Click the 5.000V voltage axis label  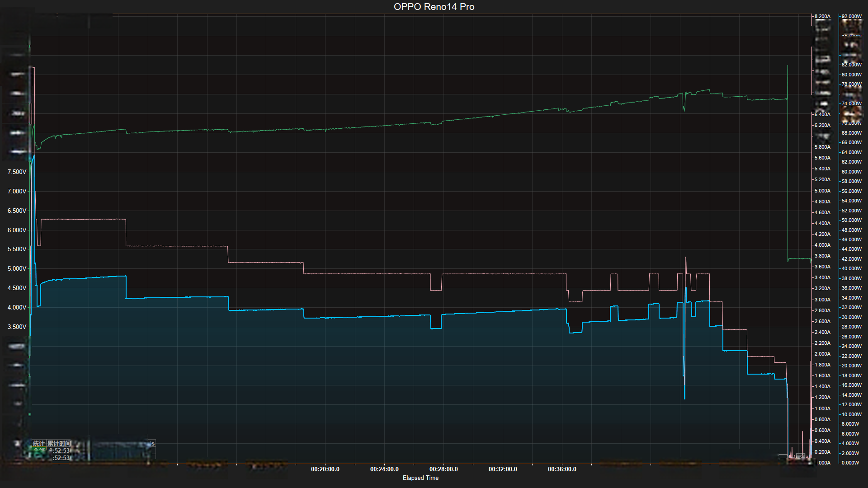pos(17,269)
